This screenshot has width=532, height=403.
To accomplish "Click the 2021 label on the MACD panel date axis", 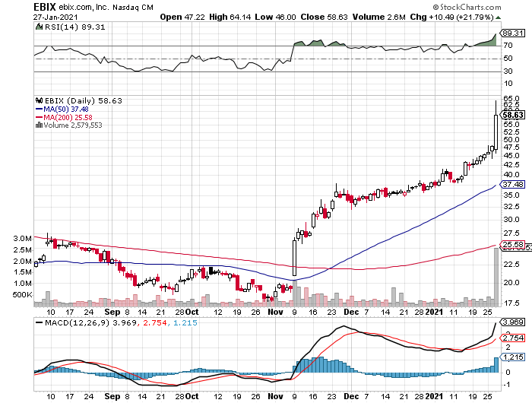I will coord(434,396).
